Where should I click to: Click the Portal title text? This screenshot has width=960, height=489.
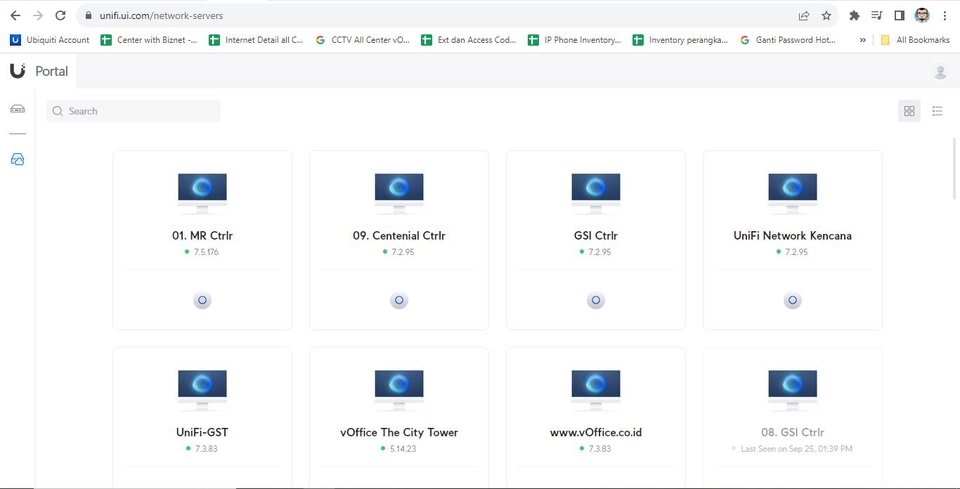51,71
